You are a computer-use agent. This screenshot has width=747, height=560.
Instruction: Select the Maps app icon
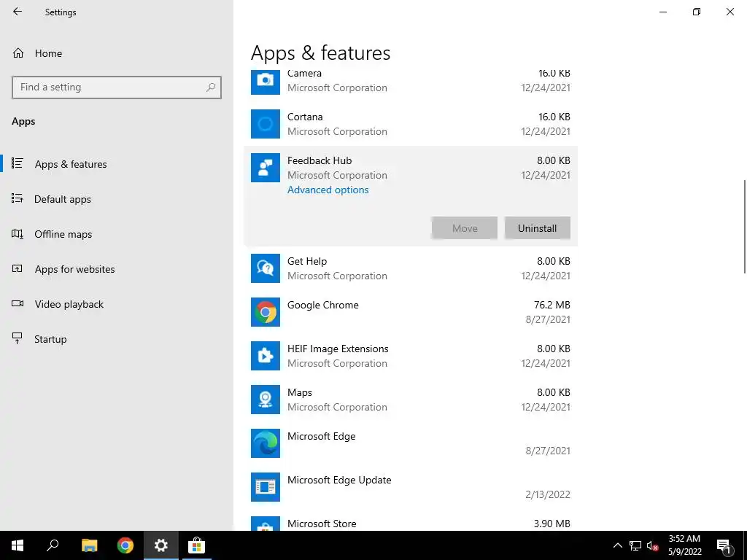(x=266, y=400)
